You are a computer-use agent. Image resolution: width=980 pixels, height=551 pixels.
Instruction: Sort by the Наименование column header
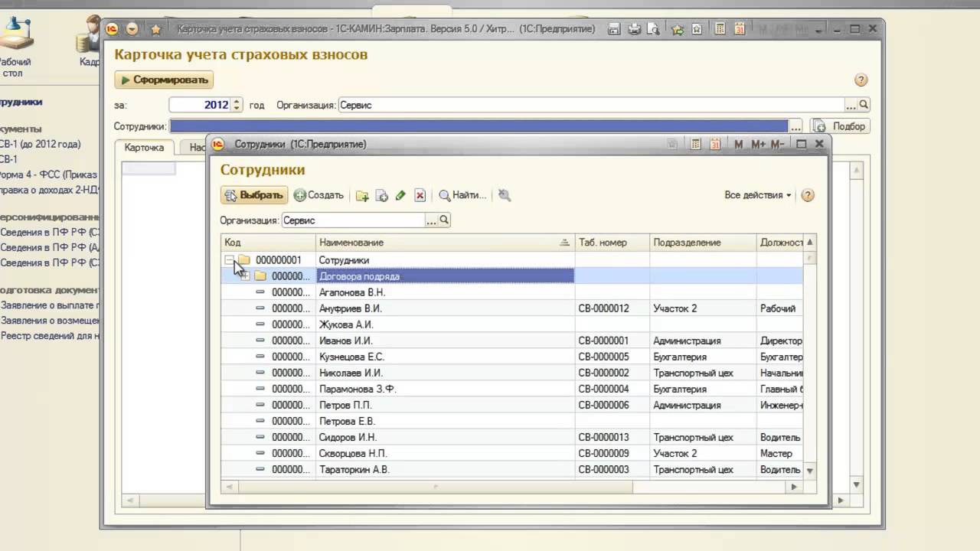(445, 243)
